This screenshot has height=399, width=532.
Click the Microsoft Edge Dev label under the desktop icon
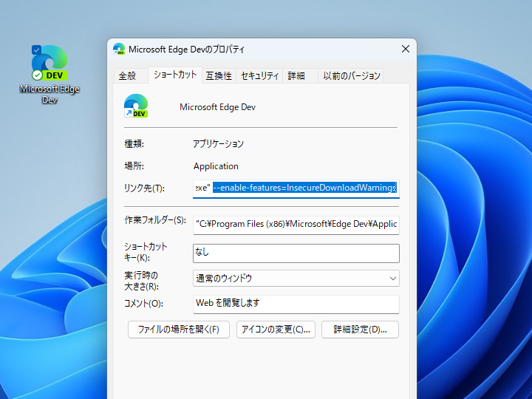(x=50, y=94)
